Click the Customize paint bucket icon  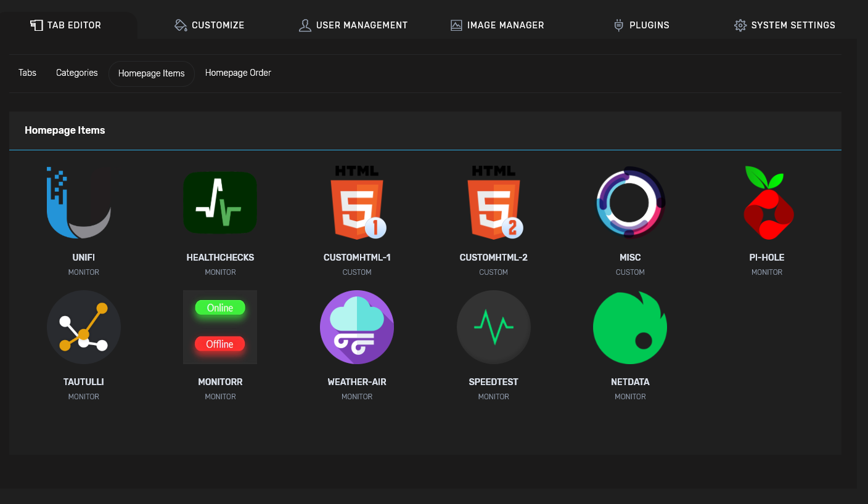tap(180, 25)
